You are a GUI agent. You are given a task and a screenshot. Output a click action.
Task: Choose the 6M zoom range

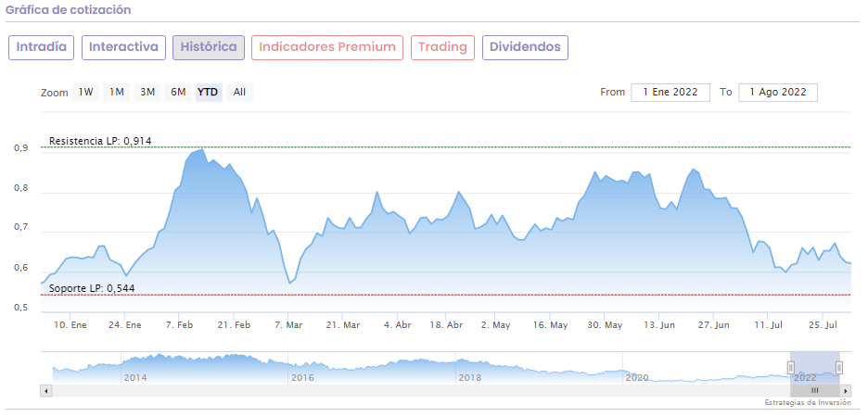coord(178,92)
